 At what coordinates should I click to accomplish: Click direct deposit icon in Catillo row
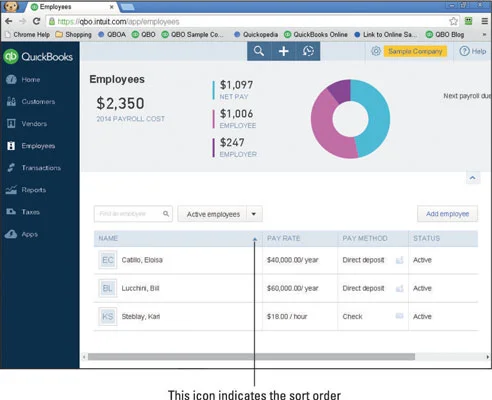(x=399, y=260)
